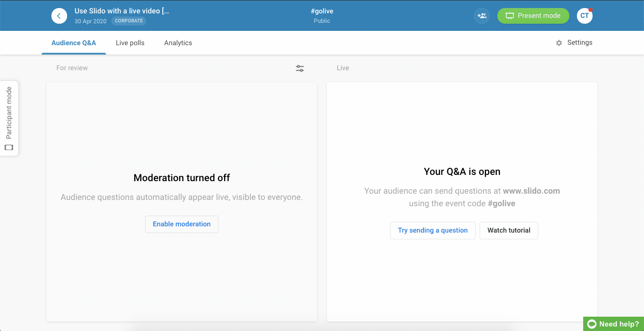Go back using the arrow button

(59, 16)
